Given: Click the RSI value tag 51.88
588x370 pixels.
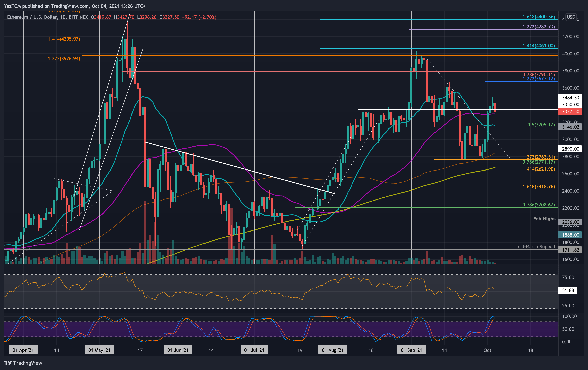Looking at the screenshot, I should coord(567,290).
